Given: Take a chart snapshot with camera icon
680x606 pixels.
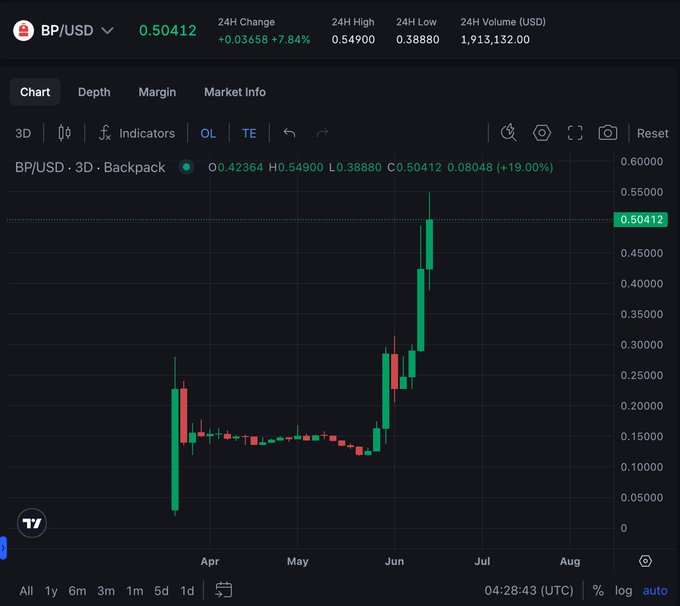Looking at the screenshot, I should coord(608,132).
